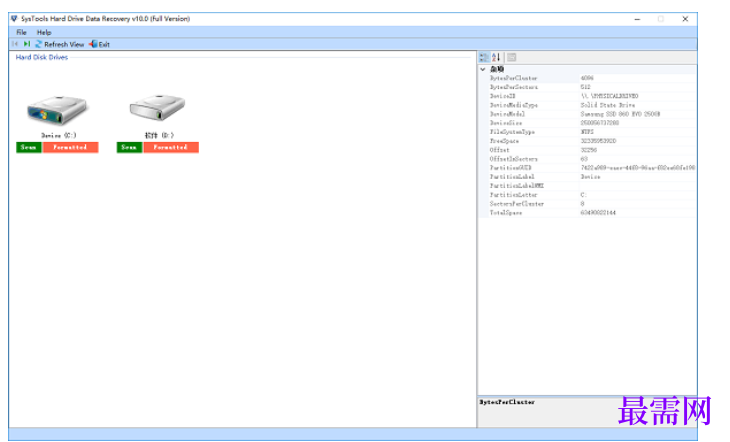This screenshot has width=730, height=442.
Task: Sort properties alphabetically with A-Z icon
Action: pos(496,57)
